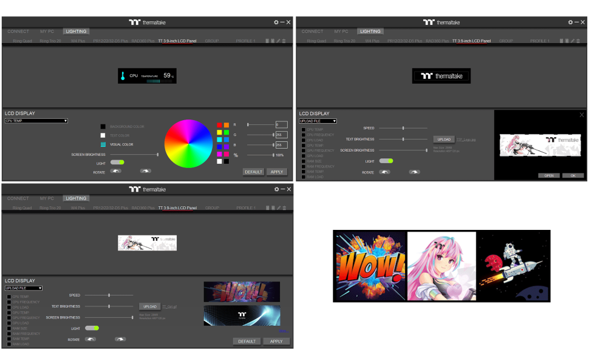Viewport: 589px width, 364px height.
Task: Click trash delete-profile icon in anime-girl preview window
Action: point(284,208)
